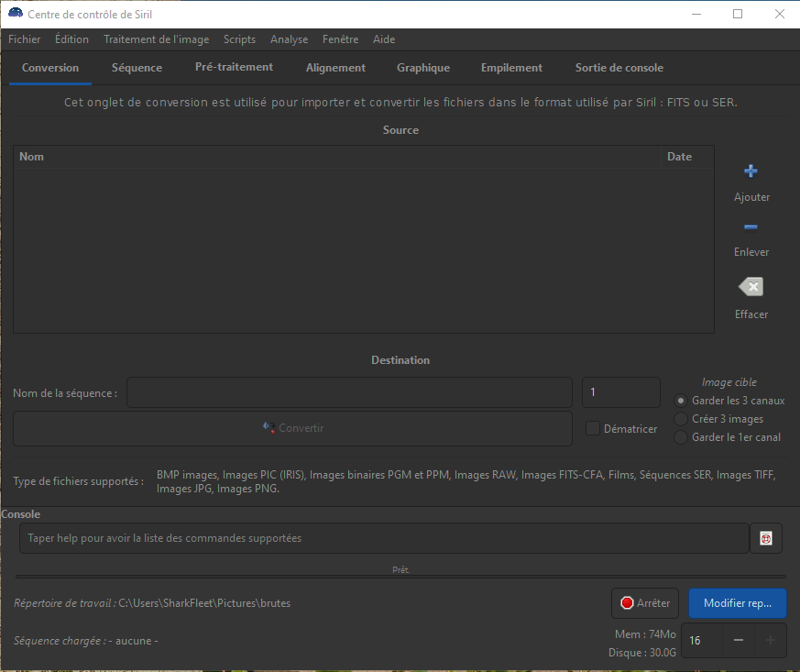Switch to the Empilement tab
The width and height of the screenshot is (800, 672).
click(511, 68)
